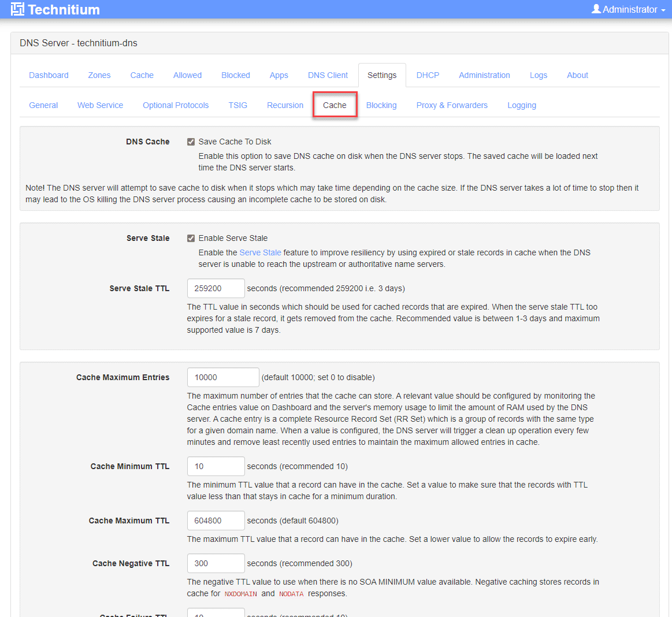Click the '(default 10000; set 0 to disable)' text
Screen dimensions: 672x617
tap(318, 377)
